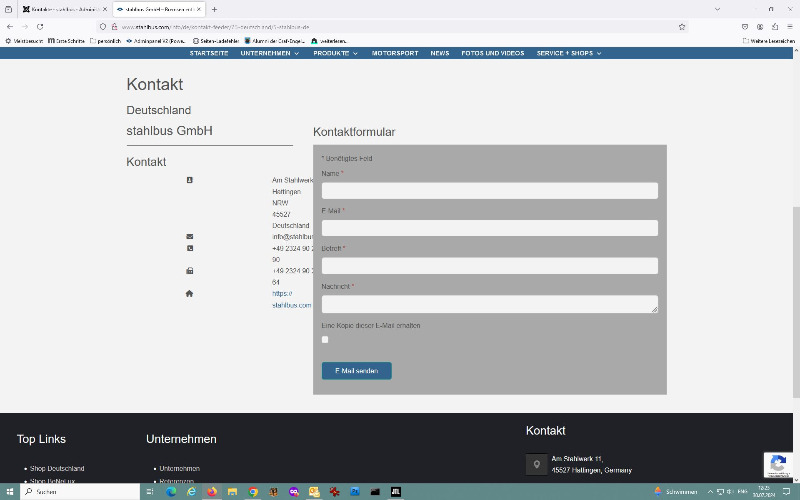Click the home website icon in Kontakt
Screen dimensions: 800x500
click(189, 293)
